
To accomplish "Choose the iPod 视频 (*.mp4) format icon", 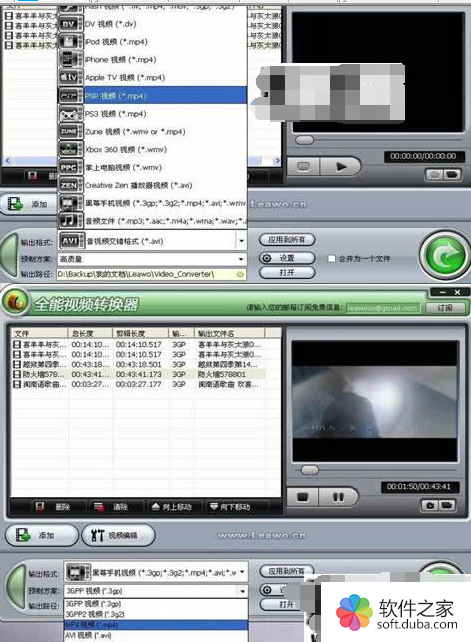I will pyautogui.click(x=70, y=42).
